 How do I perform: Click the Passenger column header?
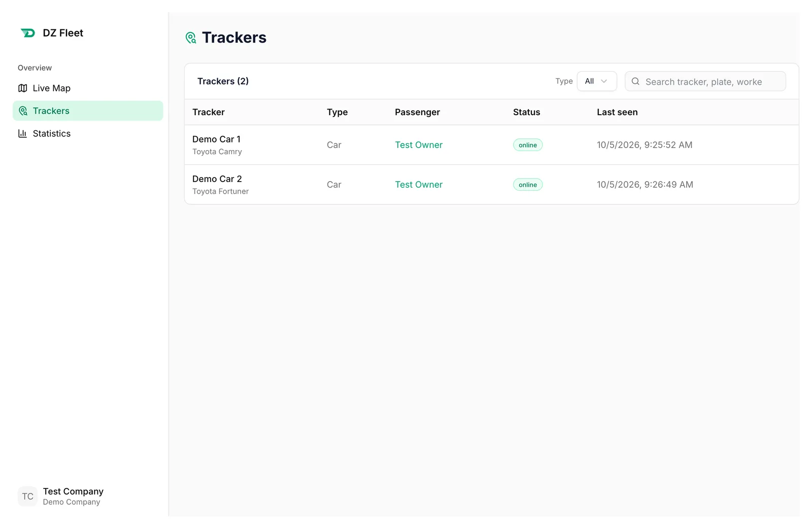point(418,112)
